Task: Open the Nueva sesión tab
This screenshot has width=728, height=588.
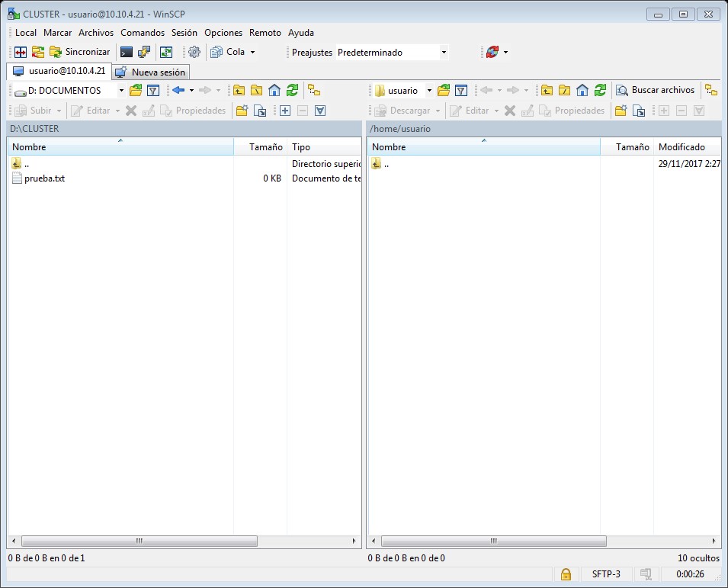Action: (x=150, y=72)
